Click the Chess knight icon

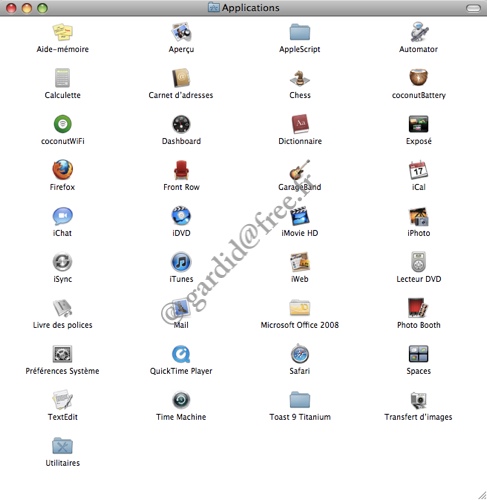click(x=300, y=78)
